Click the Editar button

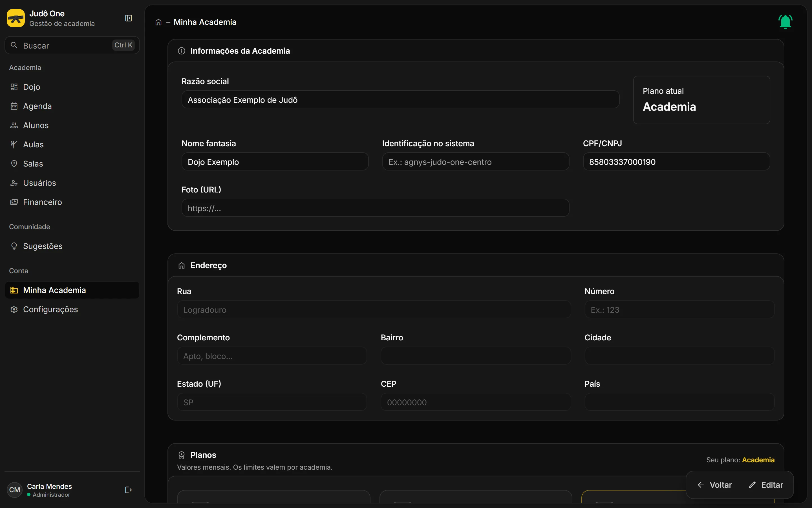click(x=766, y=485)
